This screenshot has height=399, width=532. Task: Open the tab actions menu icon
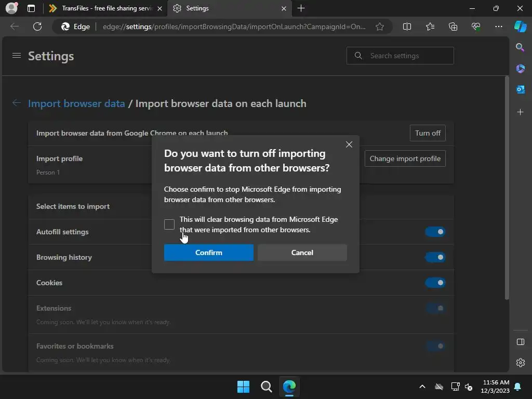(x=31, y=8)
